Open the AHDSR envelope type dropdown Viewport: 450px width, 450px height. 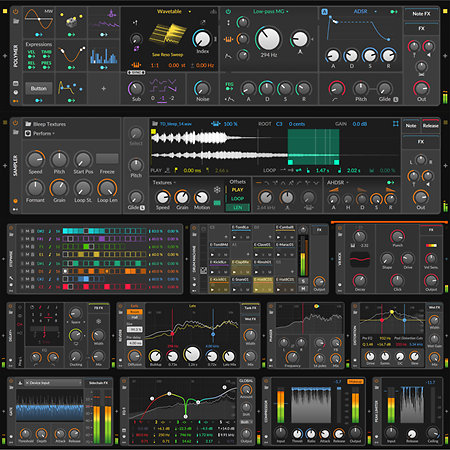click(337, 183)
